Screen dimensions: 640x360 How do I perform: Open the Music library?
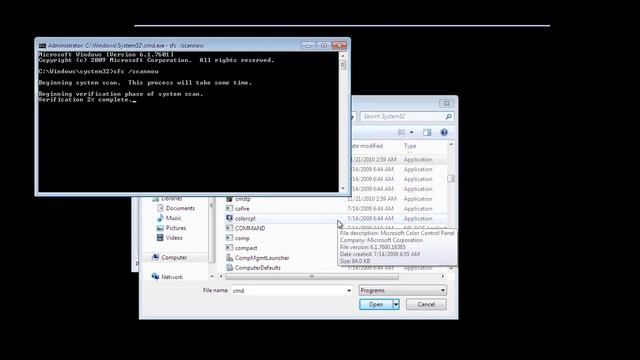[x=173, y=218]
